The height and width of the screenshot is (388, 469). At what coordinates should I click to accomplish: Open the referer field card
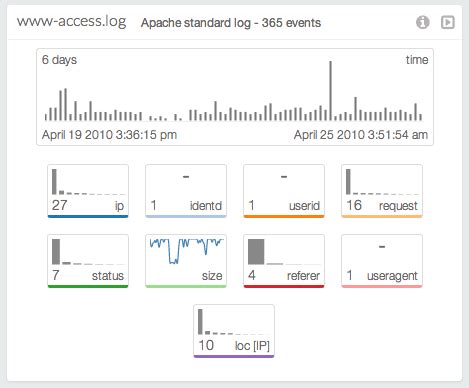click(284, 261)
